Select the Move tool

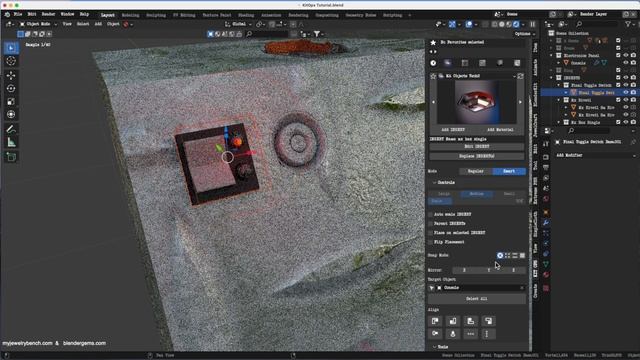pyautogui.click(x=11, y=75)
